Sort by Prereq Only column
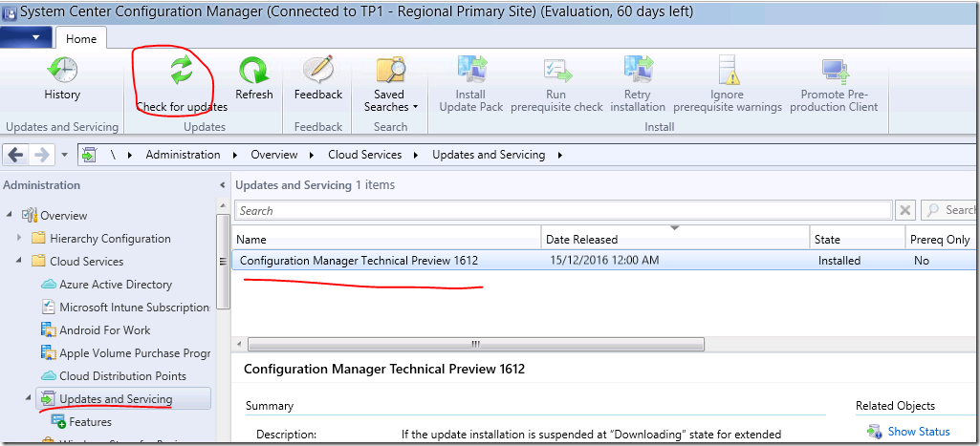The height and width of the screenshot is (446, 980). (942, 240)
